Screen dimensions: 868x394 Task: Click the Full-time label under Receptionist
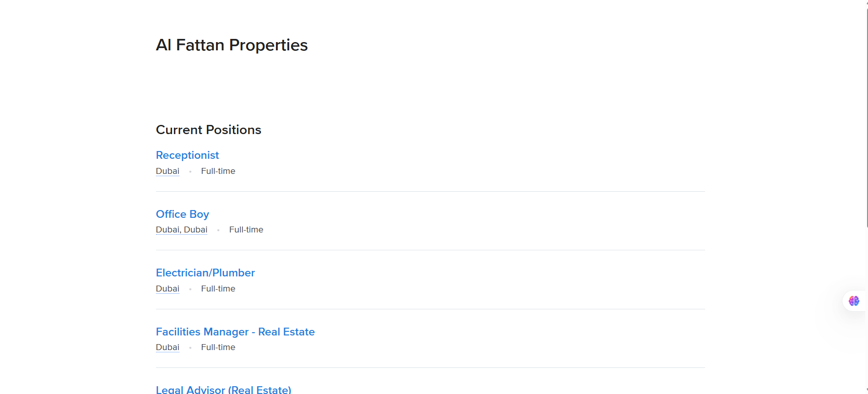point(218,171)
